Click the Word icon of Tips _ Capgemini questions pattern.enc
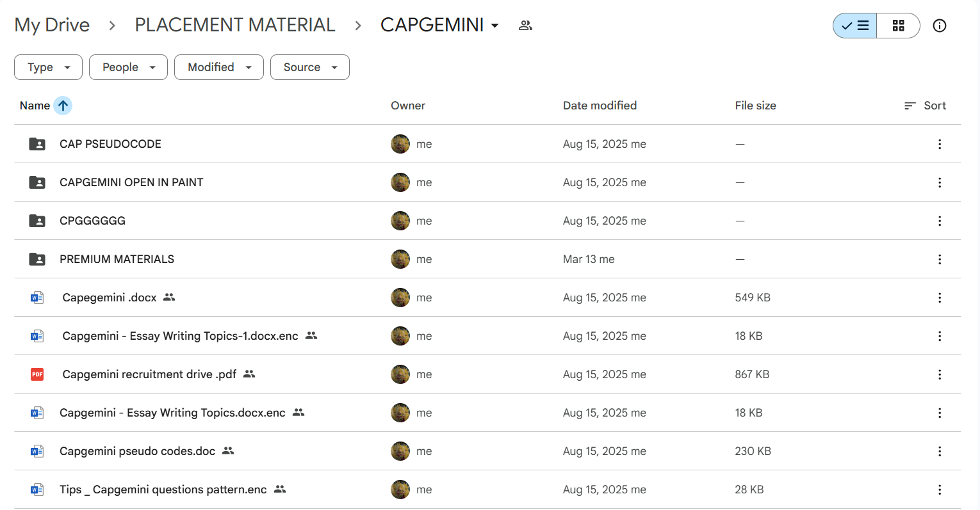Viewport: 980px width, 510px height. pos(37,490)
